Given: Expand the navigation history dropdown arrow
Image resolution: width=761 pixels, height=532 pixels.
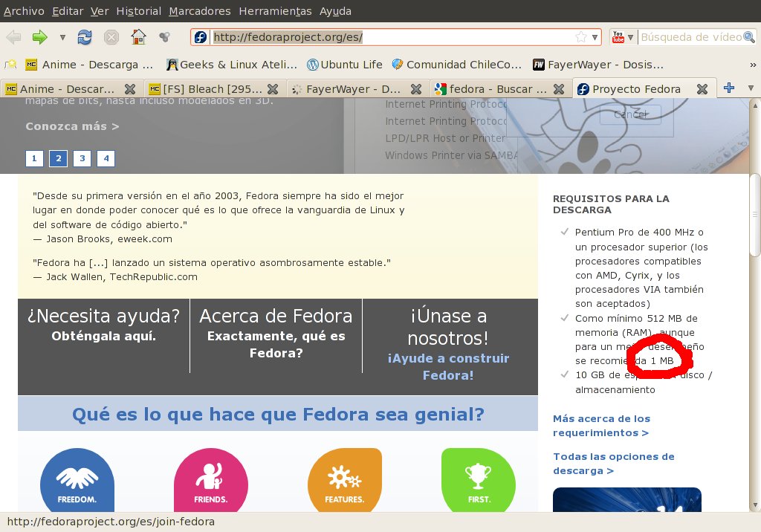Looking at the screenshot, I should [x=62, y=37].
